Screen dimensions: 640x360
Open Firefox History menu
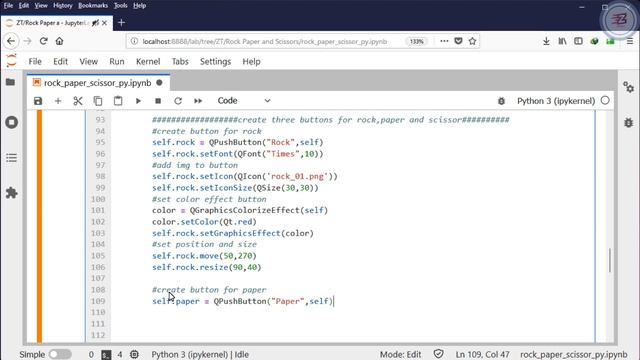tap(62, 6)
